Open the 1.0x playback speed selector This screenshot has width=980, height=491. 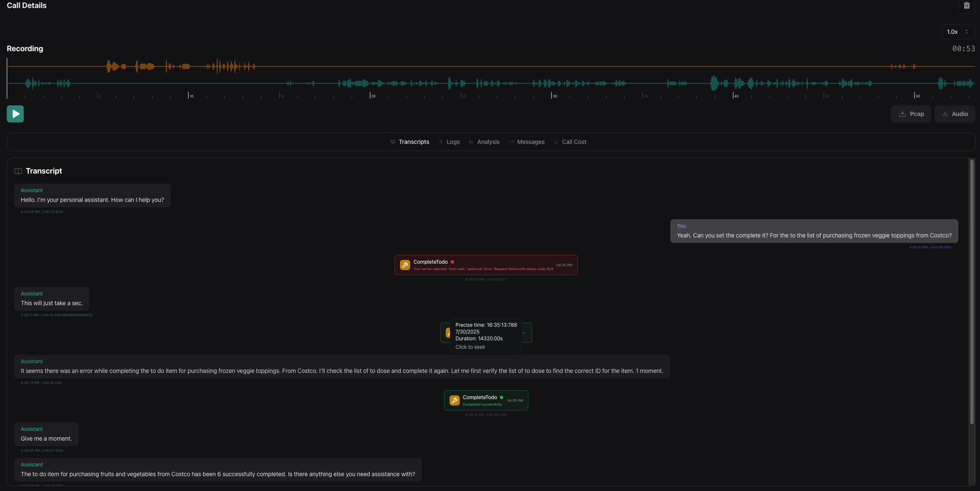click(x=957, y=32)
